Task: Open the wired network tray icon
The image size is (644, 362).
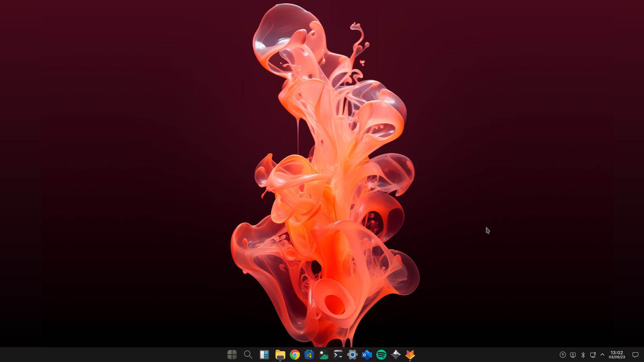Action: click(x=593, y=355)
